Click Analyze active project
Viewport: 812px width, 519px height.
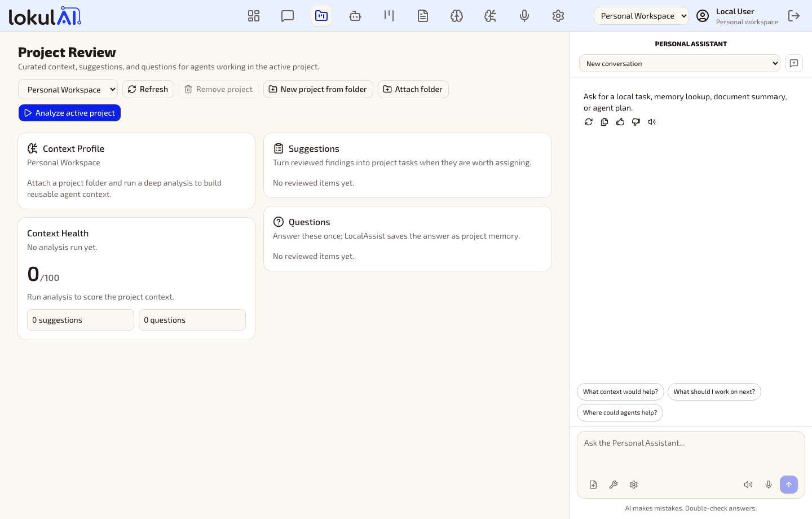[x=69, y=113]
